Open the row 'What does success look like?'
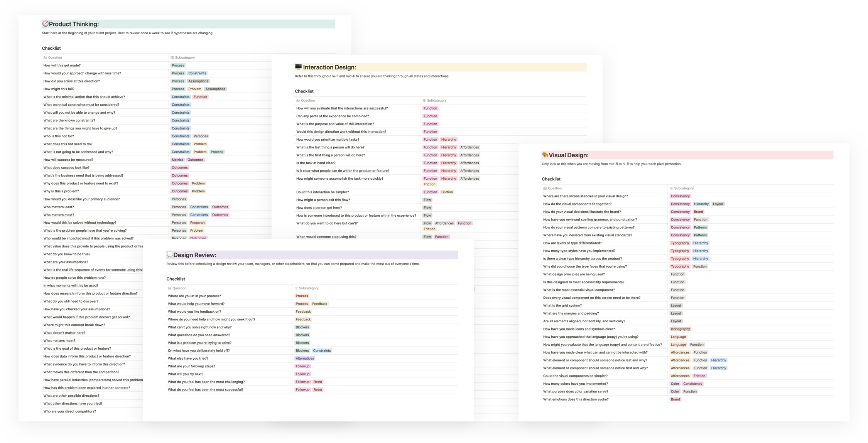868x443 pixels. [66, 168]
